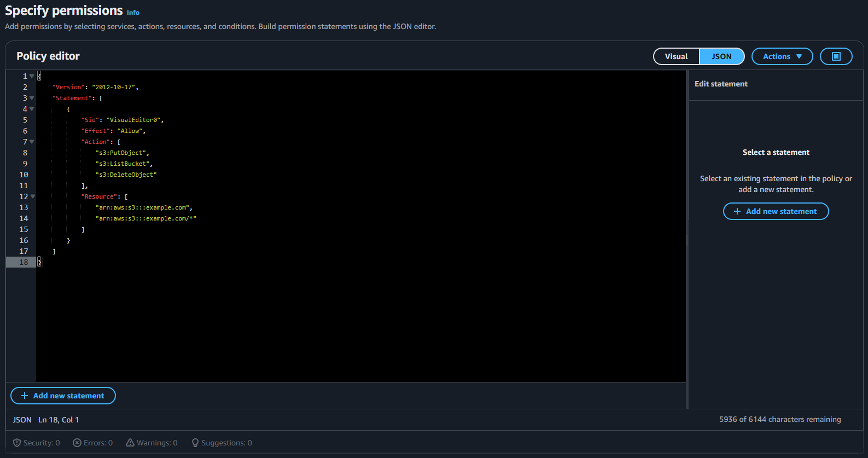Click the "Effect" key on line 6
The width and height of the screenshot is (868, 458).
pos(95,131)
